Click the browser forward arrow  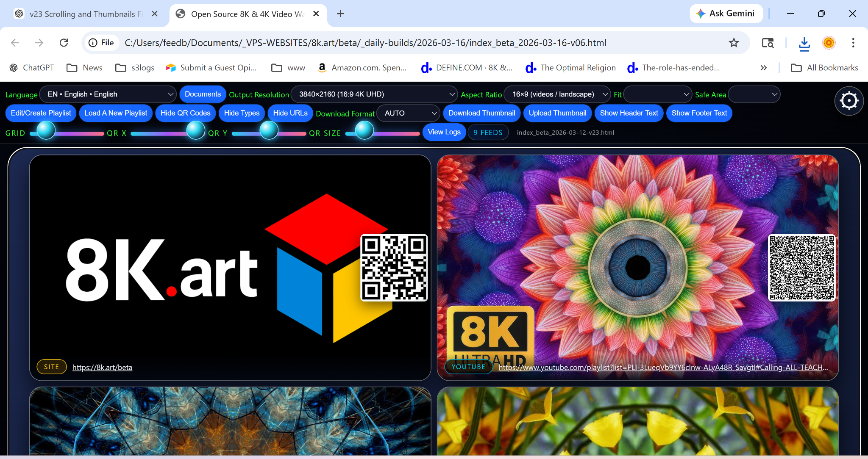point(39,43)
